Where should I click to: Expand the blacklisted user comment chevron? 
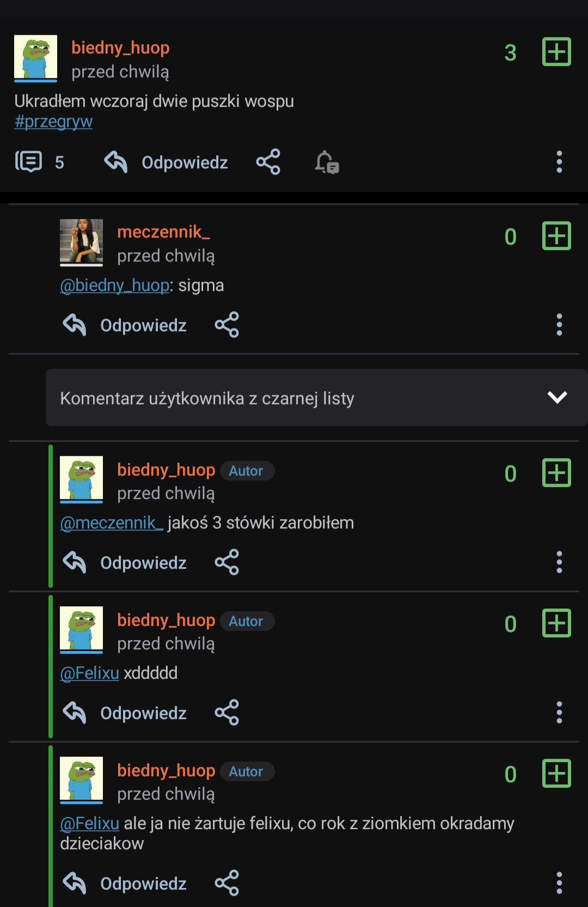(557, 398)
